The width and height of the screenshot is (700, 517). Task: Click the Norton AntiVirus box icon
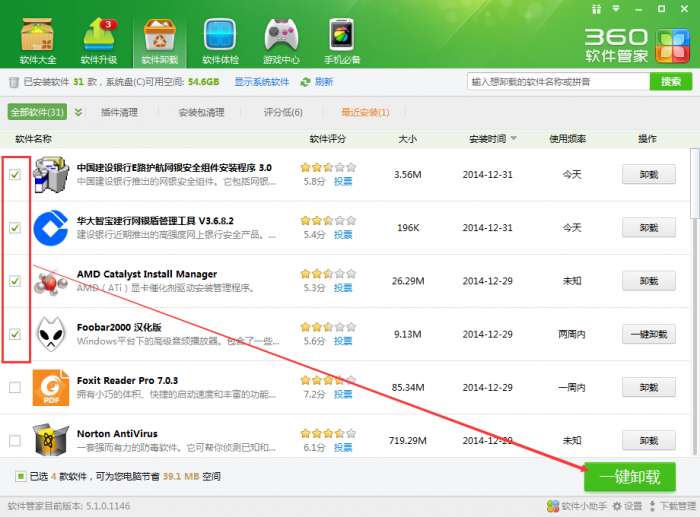(51, 440)
